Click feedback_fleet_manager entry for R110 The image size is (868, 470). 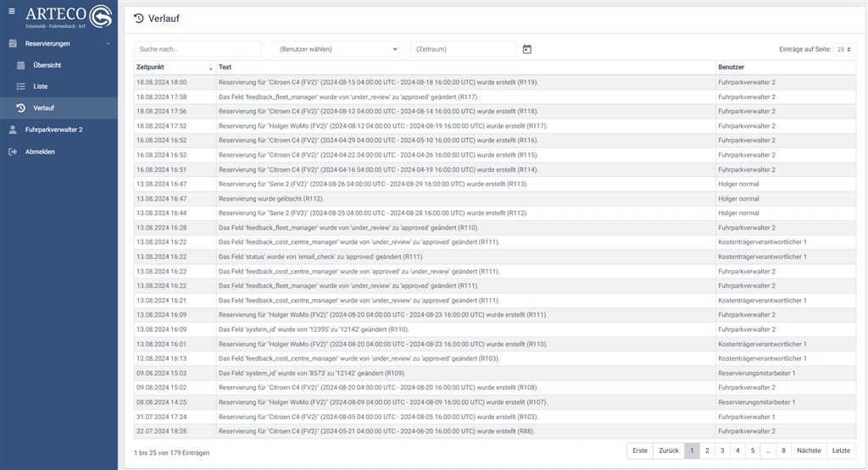tap(348, 228)
